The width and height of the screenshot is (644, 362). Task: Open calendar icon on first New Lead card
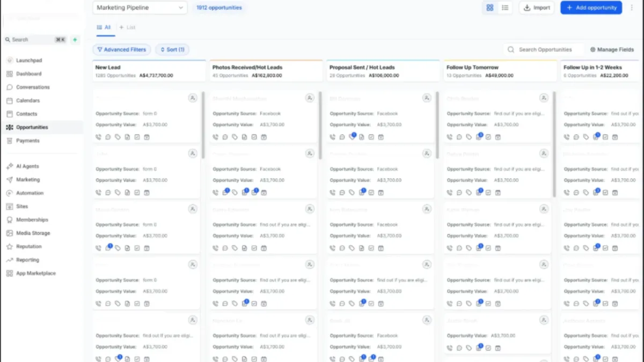[x=147, y=137]
